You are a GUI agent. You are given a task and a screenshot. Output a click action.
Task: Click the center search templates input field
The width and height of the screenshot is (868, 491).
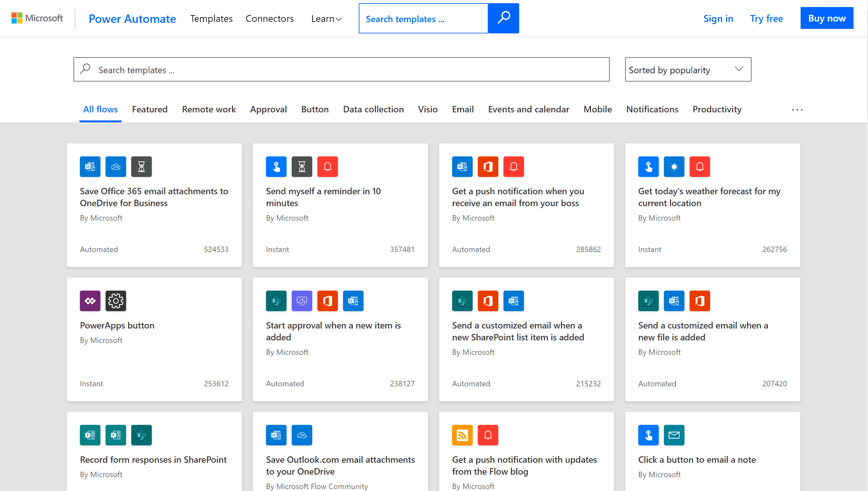342,69
